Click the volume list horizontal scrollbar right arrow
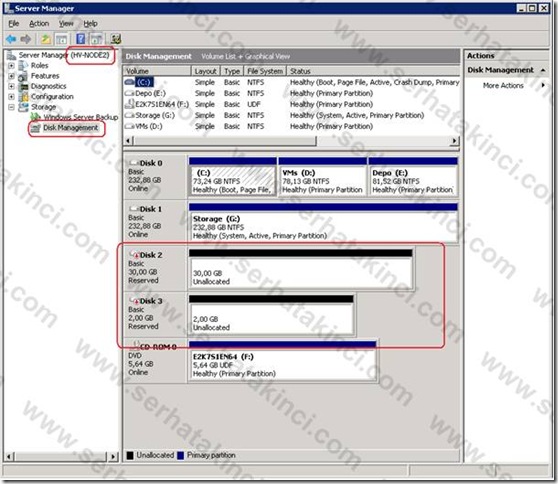The image size is (558, 484). [x=454, y=141]
